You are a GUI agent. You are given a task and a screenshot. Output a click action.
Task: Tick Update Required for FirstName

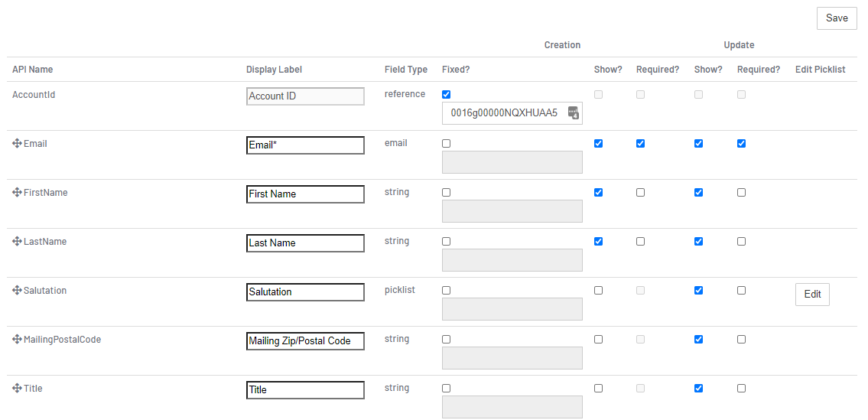[742, 192]
